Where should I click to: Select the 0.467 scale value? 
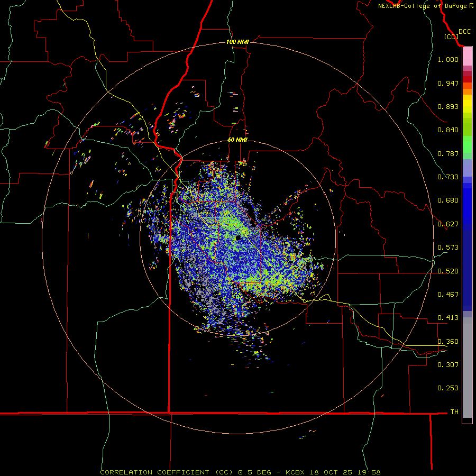448,295
